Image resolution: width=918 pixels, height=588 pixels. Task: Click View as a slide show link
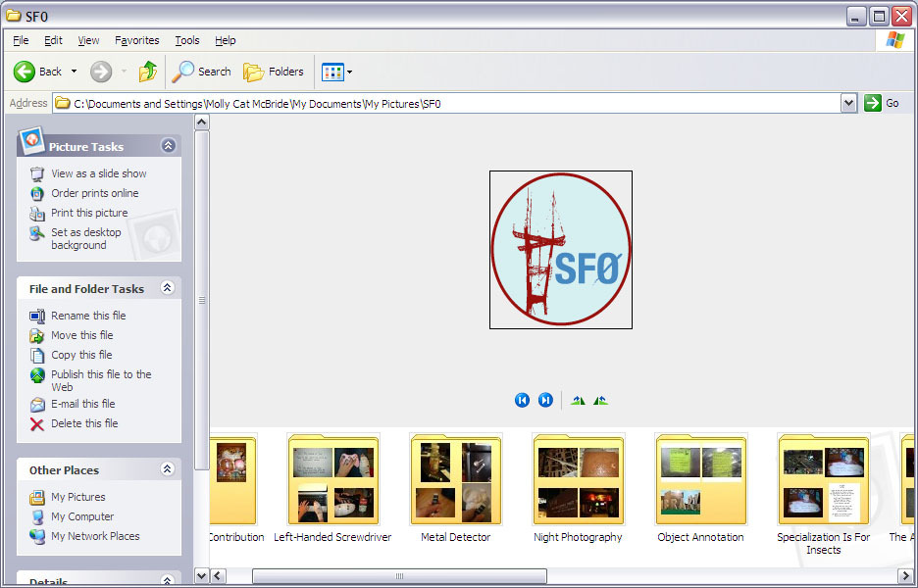click(98, 173)
